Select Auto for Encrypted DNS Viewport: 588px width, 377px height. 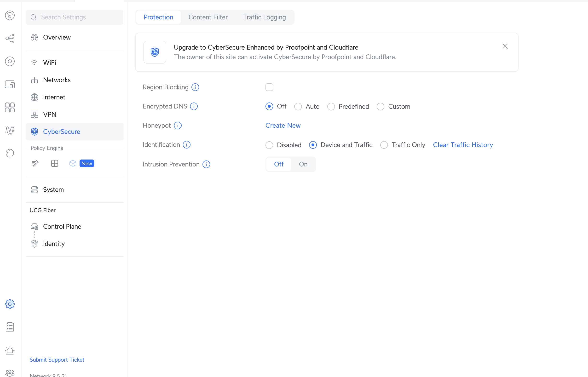coord(298,107)
